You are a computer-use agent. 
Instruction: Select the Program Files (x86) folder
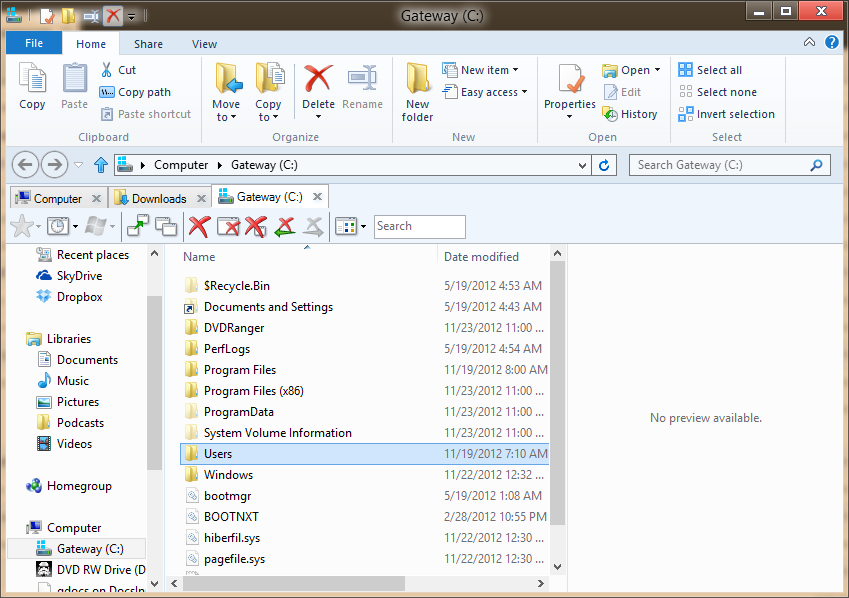point(364,391)
